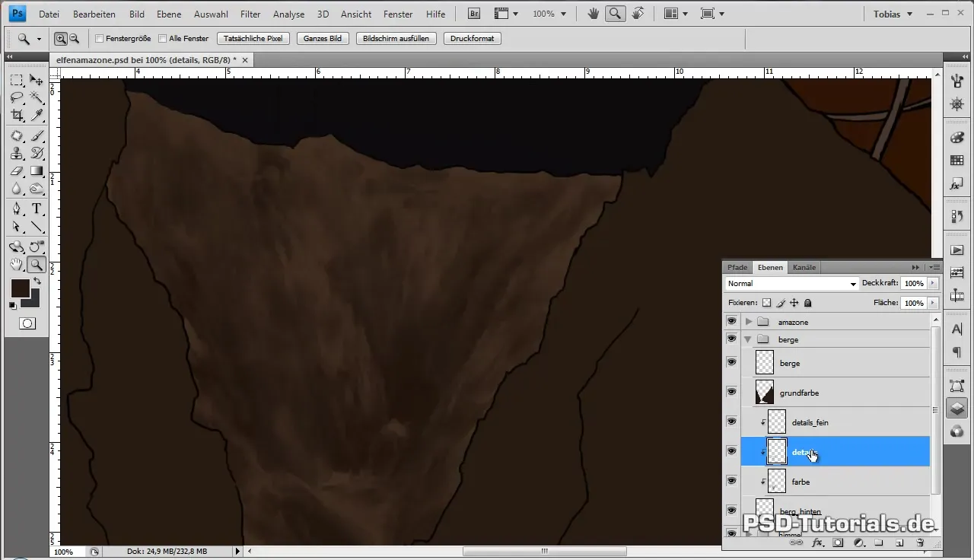The height and width of the screenshot is (560, 974).
Task: Select the 3D Camera Orbit tool
Action: 36,247
